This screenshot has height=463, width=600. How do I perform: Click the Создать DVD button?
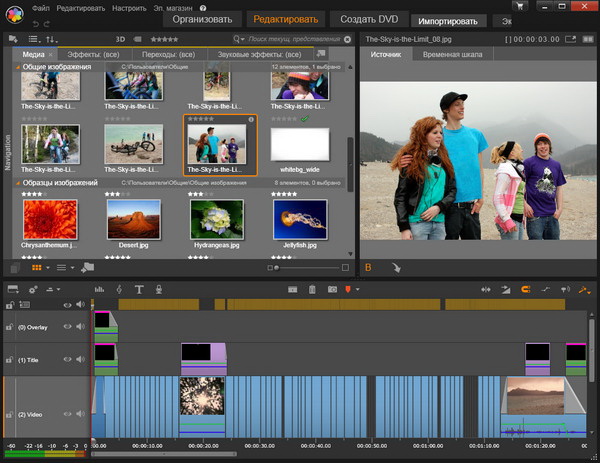(368, 19)
